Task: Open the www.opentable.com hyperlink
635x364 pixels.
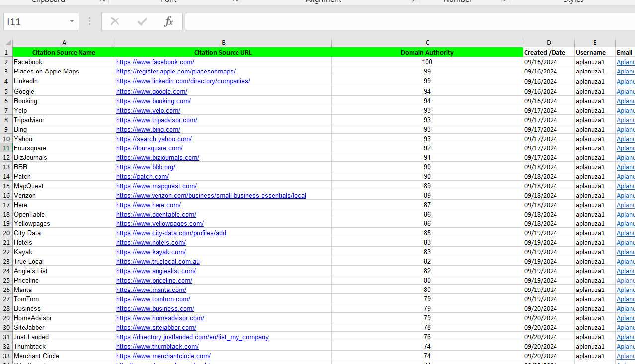Action: tap(156, 215)
